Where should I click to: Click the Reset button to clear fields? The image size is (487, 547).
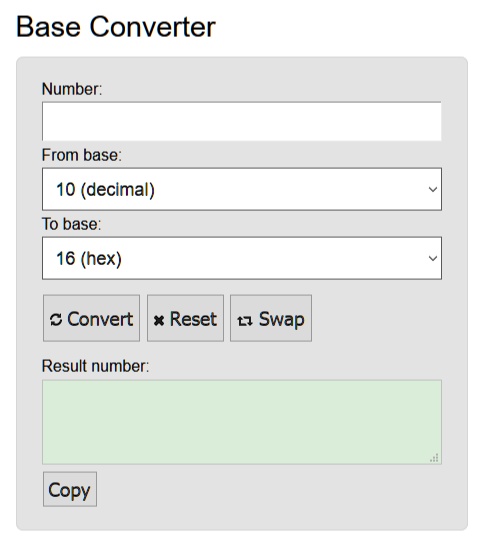[185, 318]
